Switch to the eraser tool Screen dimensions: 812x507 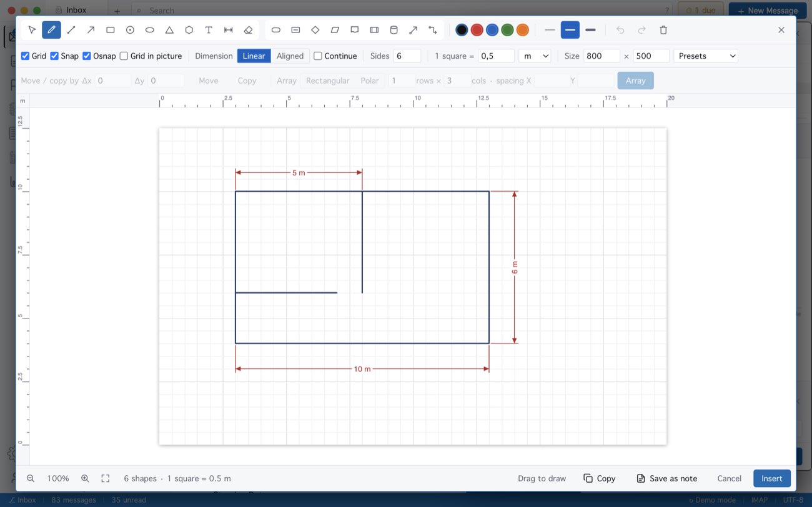(248, 30)
